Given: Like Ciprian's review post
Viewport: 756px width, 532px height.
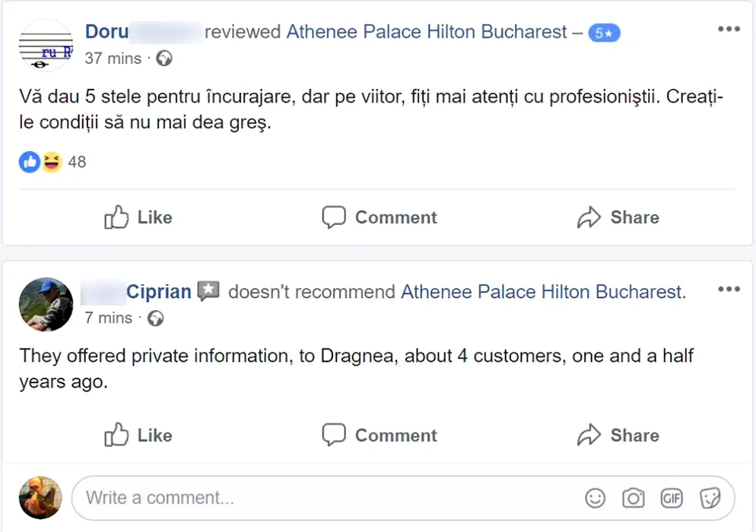Looking at the screenshot, I should [138, 435].
